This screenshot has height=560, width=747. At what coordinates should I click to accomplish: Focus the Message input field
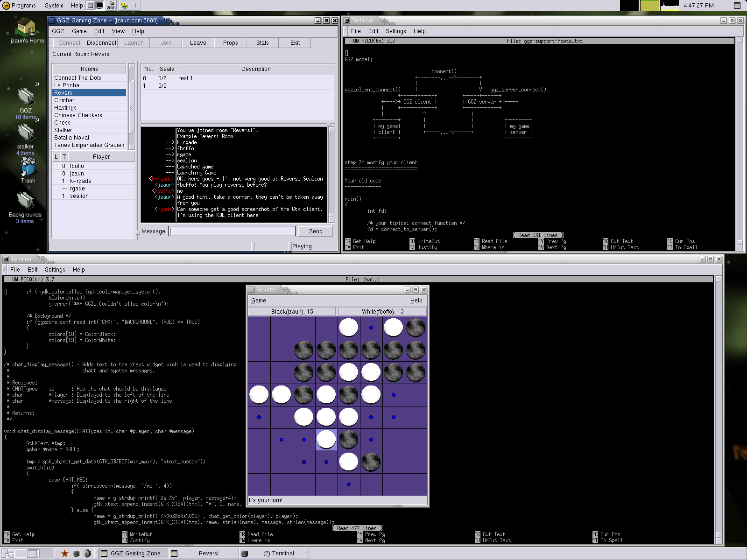coord(232,231)
